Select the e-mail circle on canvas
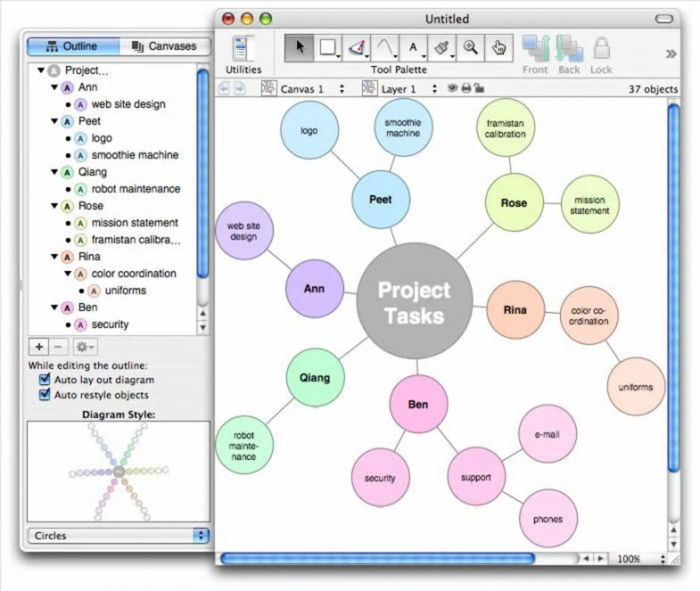The width and height of the screenshot is (700, 591). tap(548, 434)
